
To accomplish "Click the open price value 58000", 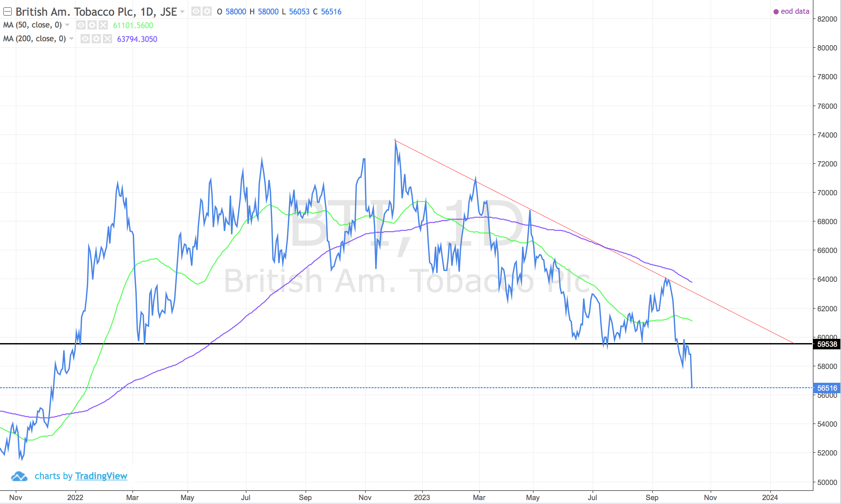I will pyautogui.click(x=236, y=12).
